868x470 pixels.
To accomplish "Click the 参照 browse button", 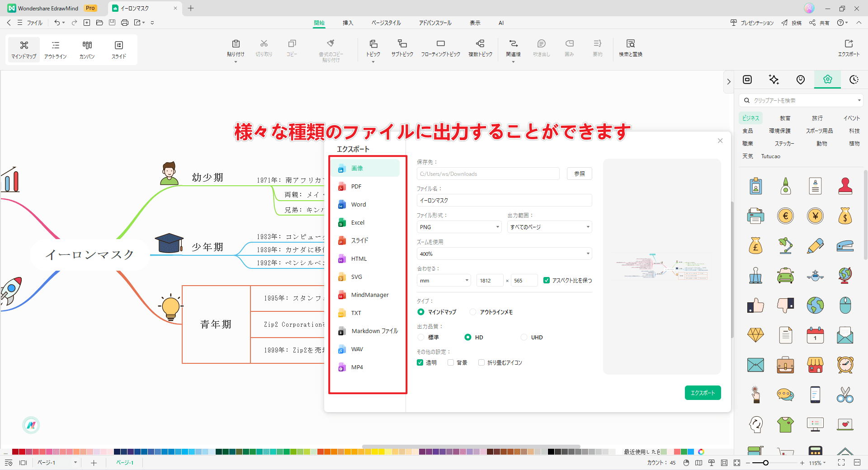I will pos(580,174).
